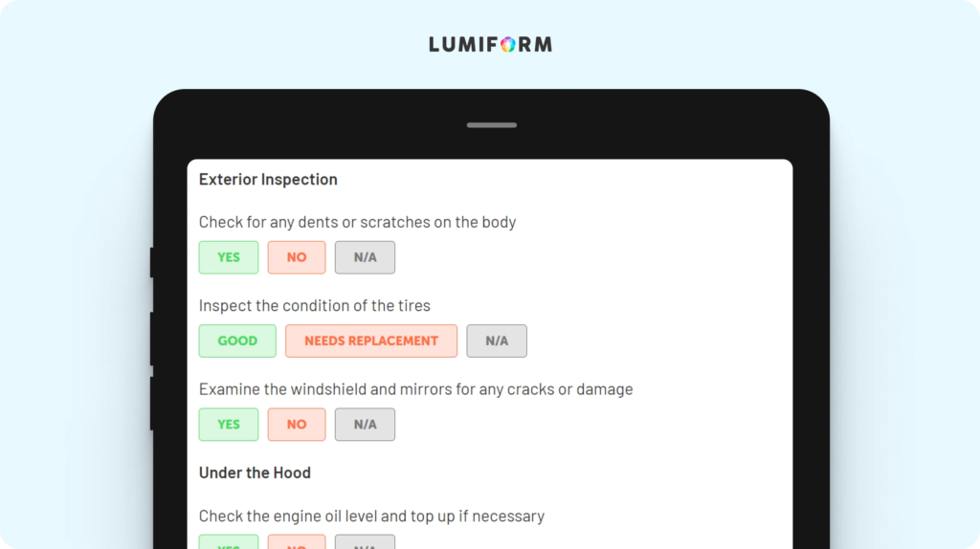Select YES for engine oil level check
The width and height of the screenshot is (980, 549).
[x=229, y=542]
